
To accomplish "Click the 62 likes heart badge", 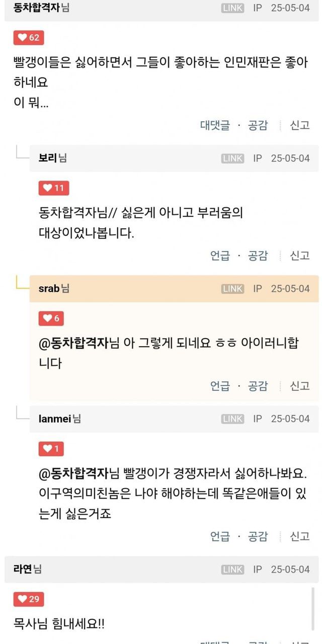I will (29, 38).
